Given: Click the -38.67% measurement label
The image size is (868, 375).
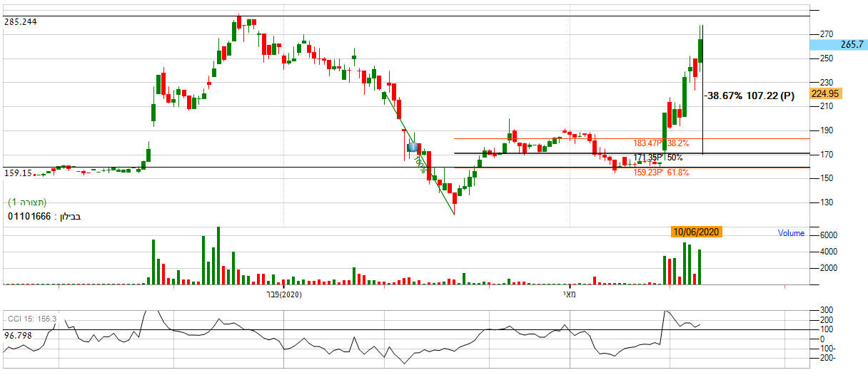Looking at the screenshot, I should tap(749, 96).
